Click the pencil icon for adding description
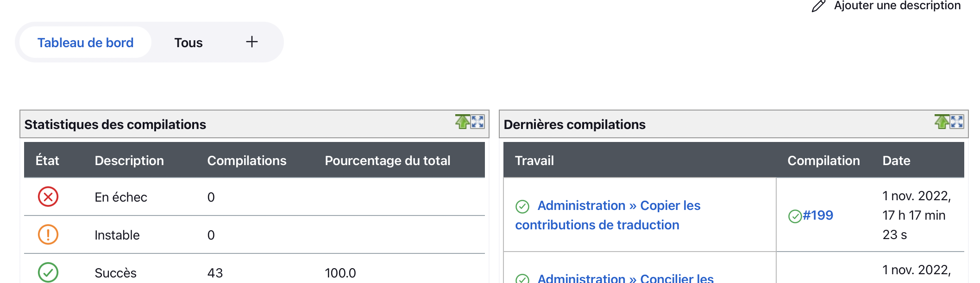This screenshot has width=980, height=283. [x=818, y=6]
